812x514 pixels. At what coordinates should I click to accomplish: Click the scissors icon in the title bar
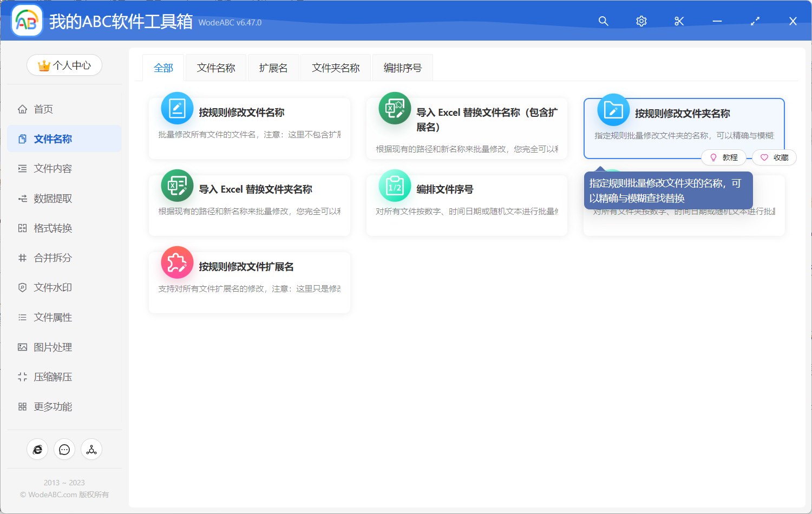pos(679,21)
